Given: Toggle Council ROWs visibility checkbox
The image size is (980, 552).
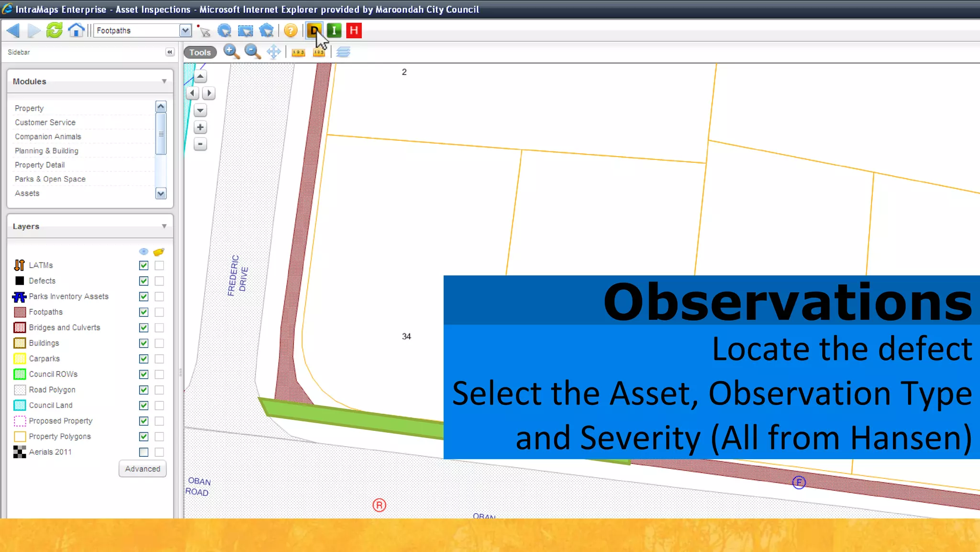Looking at the screenshot, I should coord(144,374).
